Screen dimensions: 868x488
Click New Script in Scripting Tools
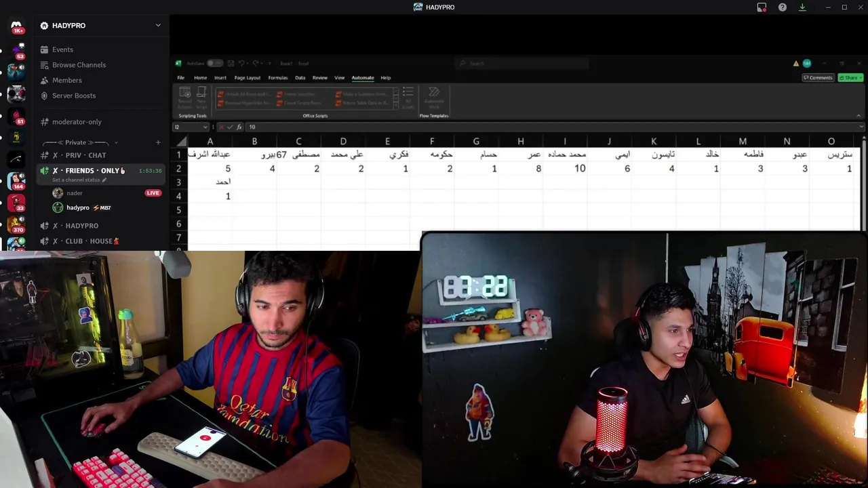tap(201, 99)
